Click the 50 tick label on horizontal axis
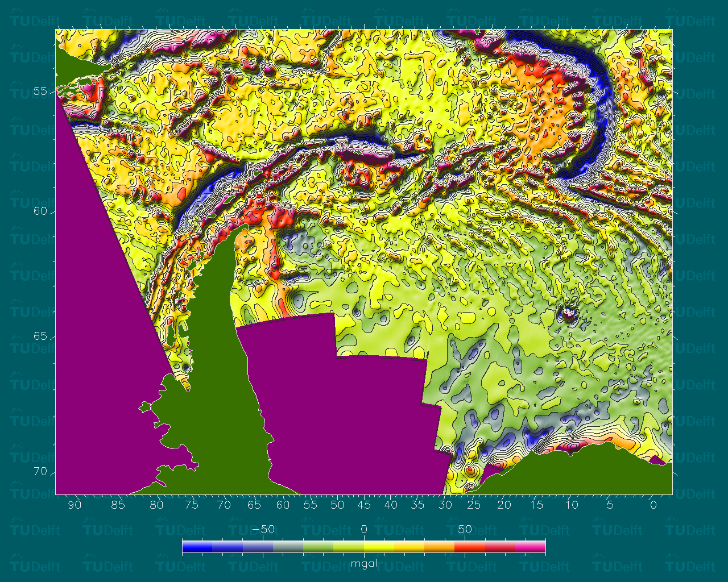Screen dimensions: 728x582 pyautogui.click(x=337, y=505)
